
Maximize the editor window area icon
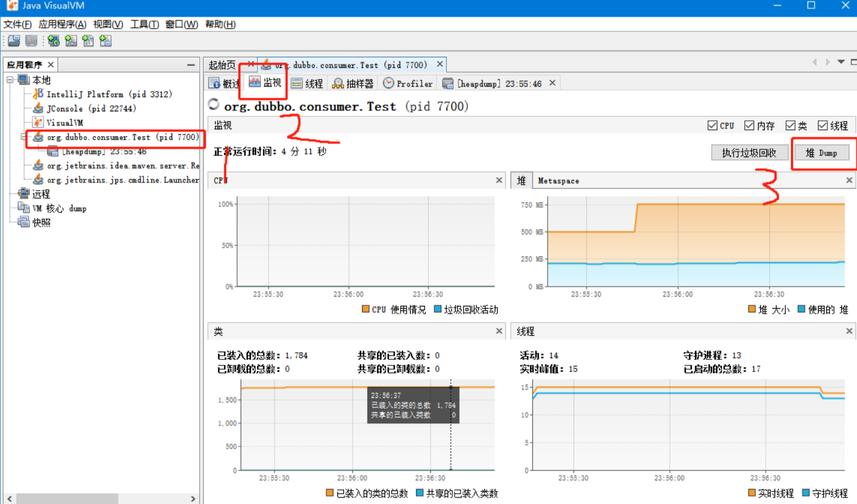[853, 62]
